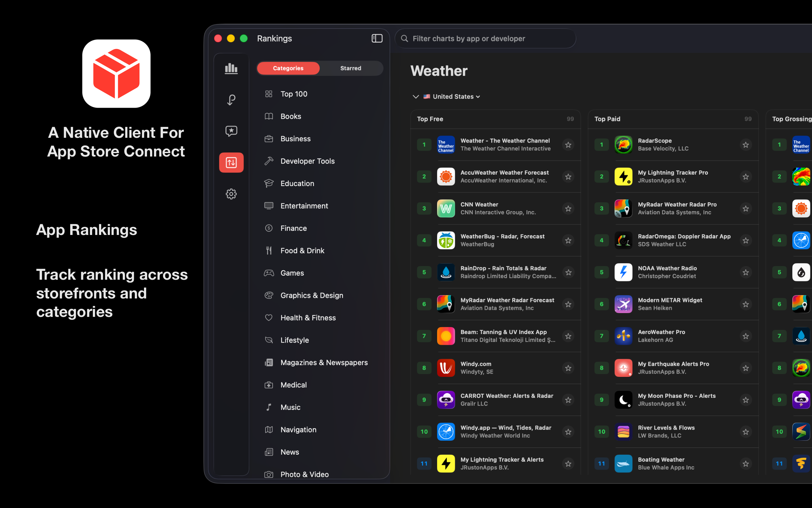Click the CNN Weather app icon

tap(446, 209)
